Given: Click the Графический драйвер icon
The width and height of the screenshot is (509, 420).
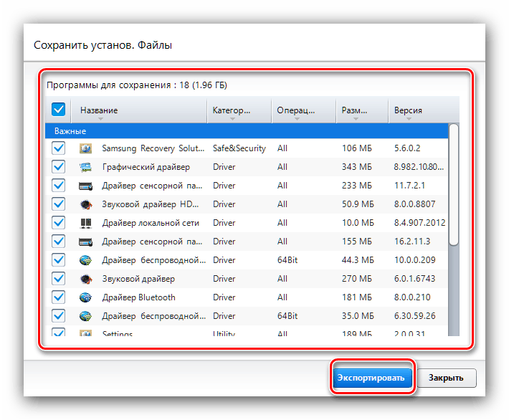Looking at the screenshot, I should pyautogui.click(x=86, y=167).
